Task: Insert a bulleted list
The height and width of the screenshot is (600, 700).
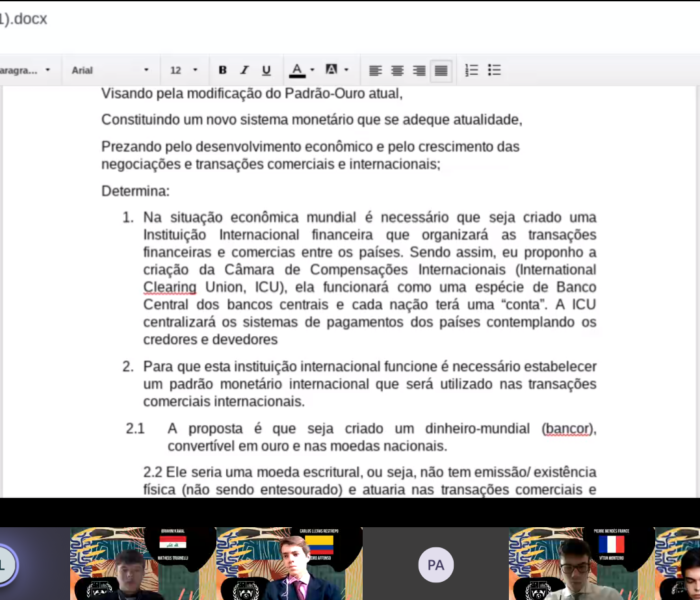Action: 494,70
